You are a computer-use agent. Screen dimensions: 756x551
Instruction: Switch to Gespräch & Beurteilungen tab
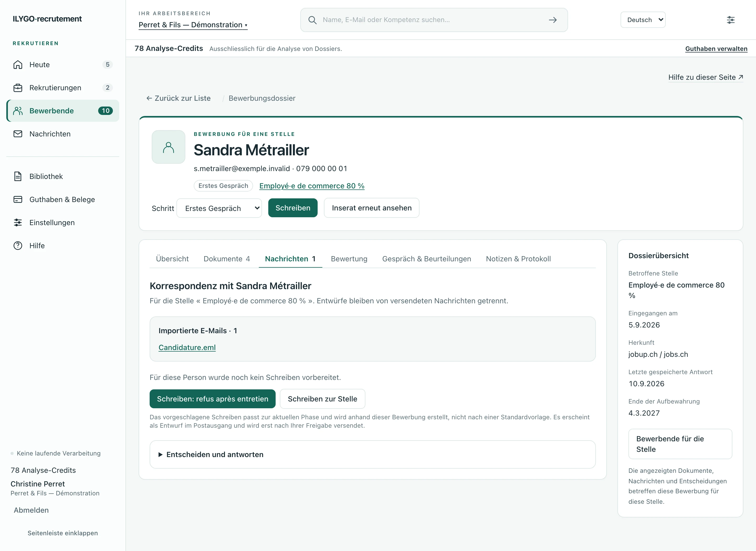tap(426, 259)
